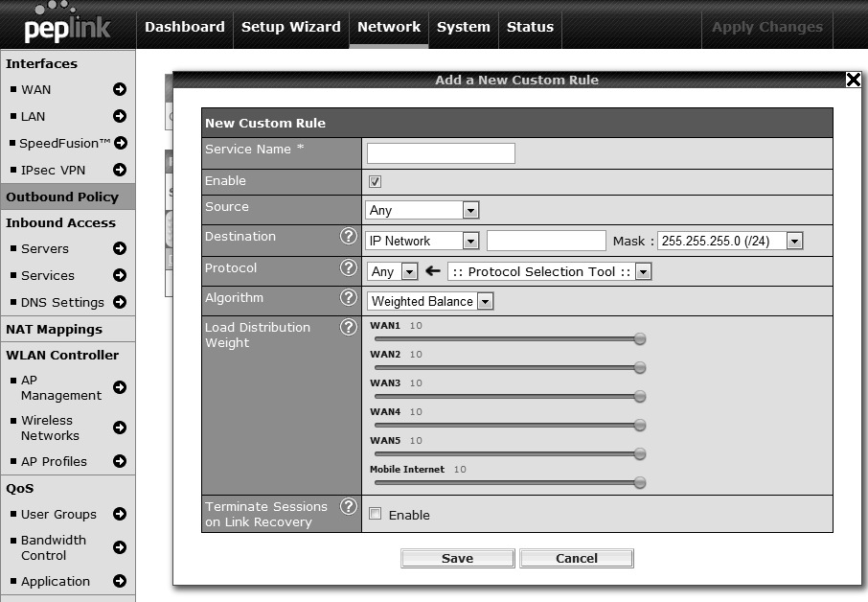Open the Mask dropdown 255.255.255.0 (/24)

[730, 241]
